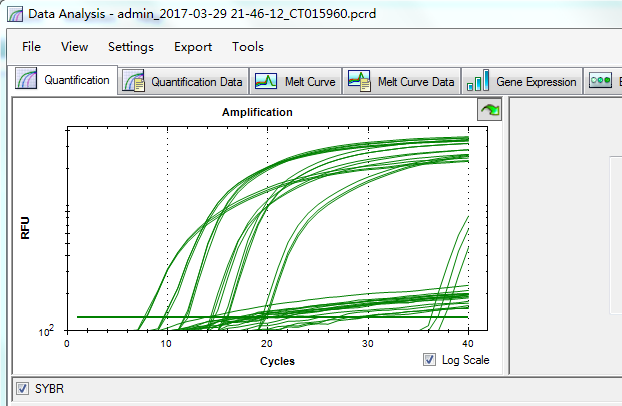622x406 pixels.
Task: Switch to the Quantification tab
Action: (63, 80)
